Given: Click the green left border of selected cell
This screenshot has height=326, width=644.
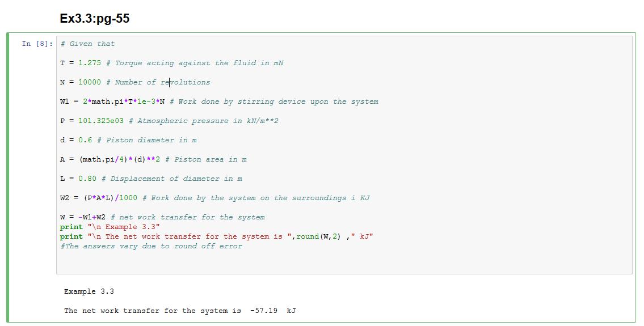Looking at the screenshot, I should pyautogui.click(x=9, y=177).
